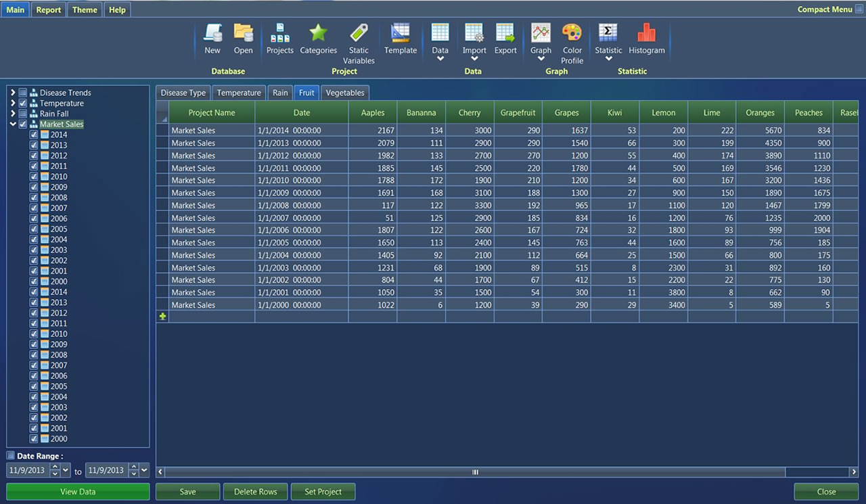Screen dimensions: 866x504
Task: Expand the Disease Trends tree node
Action: 13,93
